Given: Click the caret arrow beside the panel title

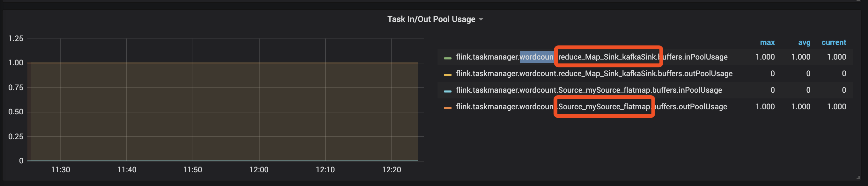Looking at the screenshot, I should pos(481,19).
